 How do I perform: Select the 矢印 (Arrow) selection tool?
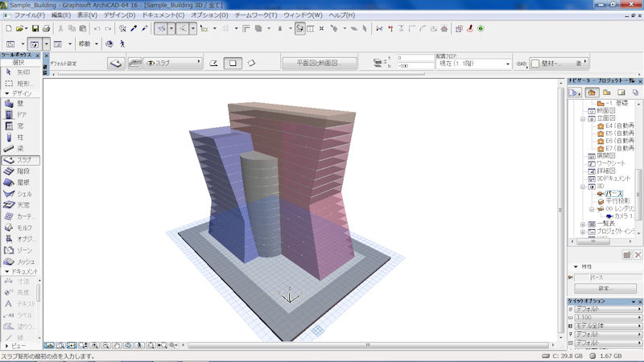pos(19,72)
